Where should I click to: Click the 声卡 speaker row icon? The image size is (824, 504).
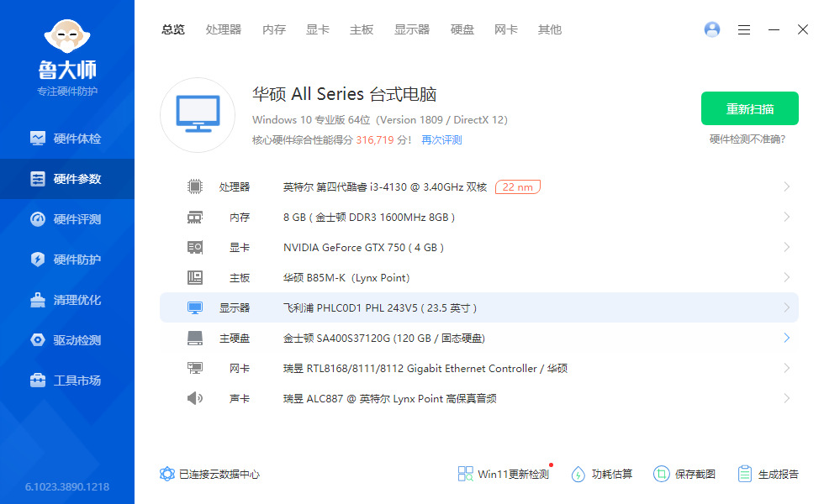click(195, 398)
